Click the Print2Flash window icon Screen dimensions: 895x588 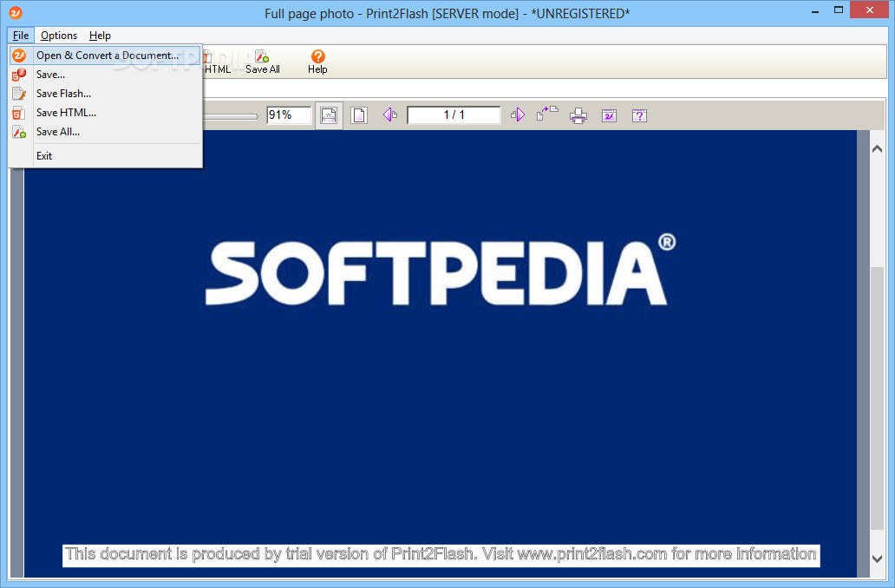pyautogui.click(x=609, y=116)
